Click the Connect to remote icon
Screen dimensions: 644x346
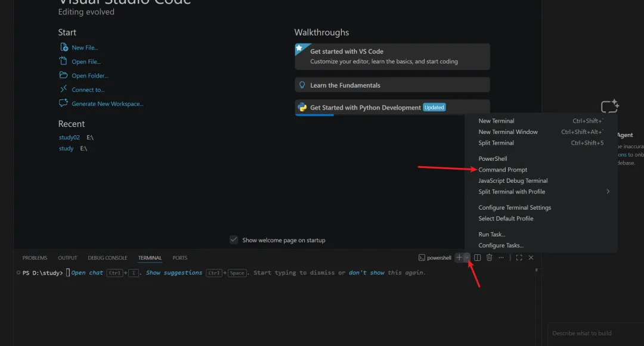[x=63, y=89]
